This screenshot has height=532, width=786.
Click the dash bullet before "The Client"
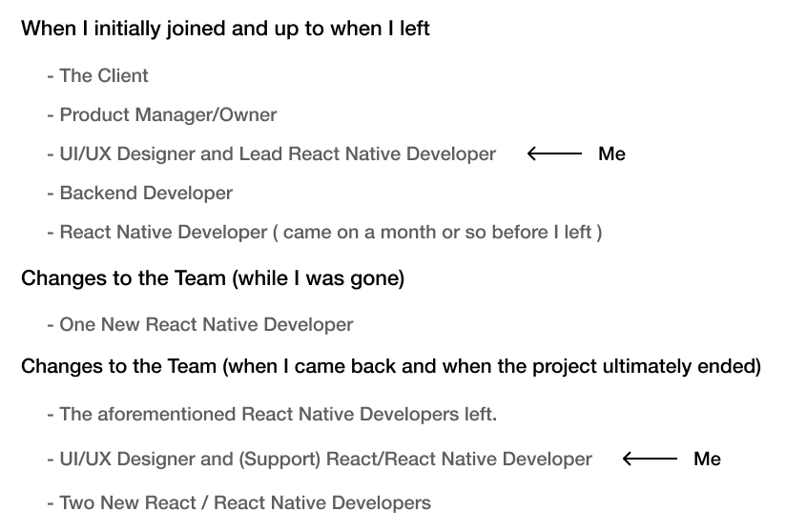(x=50, y=75)
